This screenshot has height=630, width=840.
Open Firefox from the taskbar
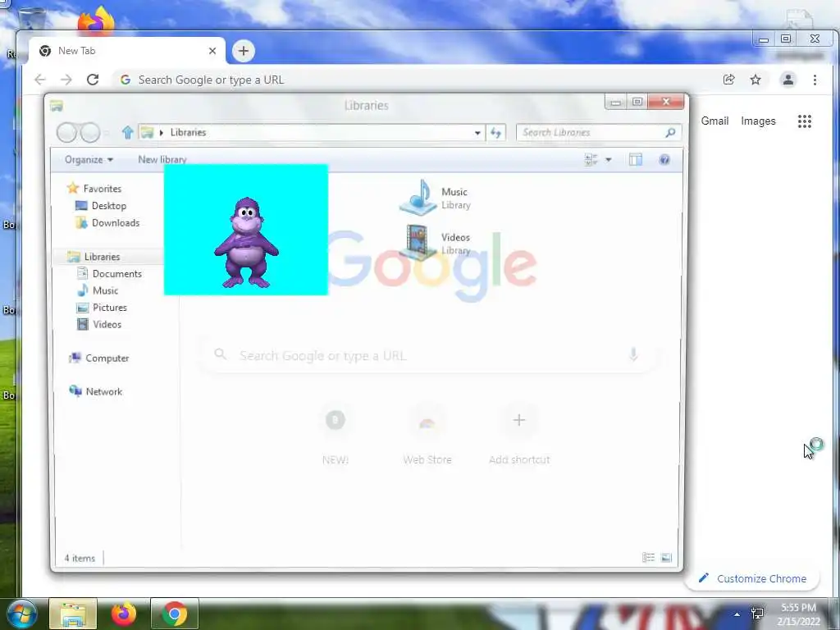pyautogui.click(x=124, y=614)
